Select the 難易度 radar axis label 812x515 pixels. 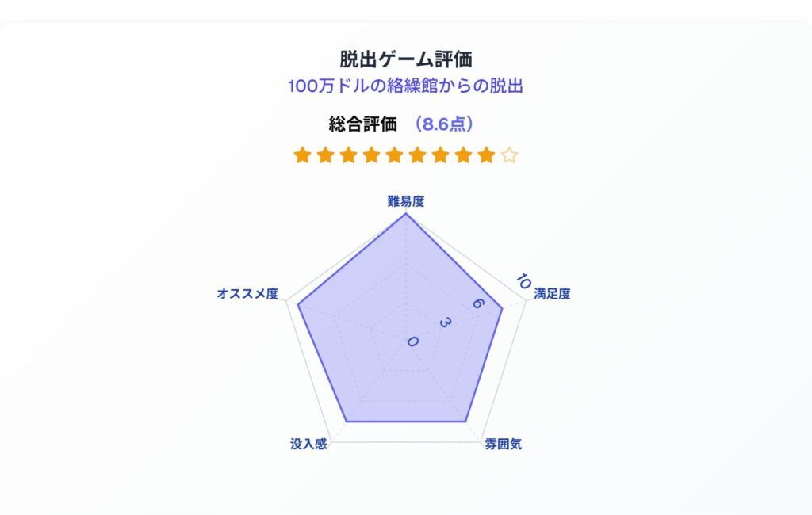(x=406, y=201)
